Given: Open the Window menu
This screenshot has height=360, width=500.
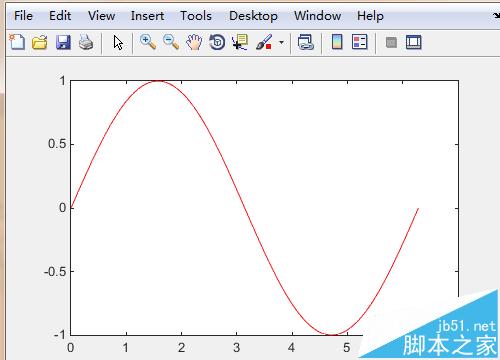Looking at the screenshot, I should pyautogui.click(x=317, y=16).
